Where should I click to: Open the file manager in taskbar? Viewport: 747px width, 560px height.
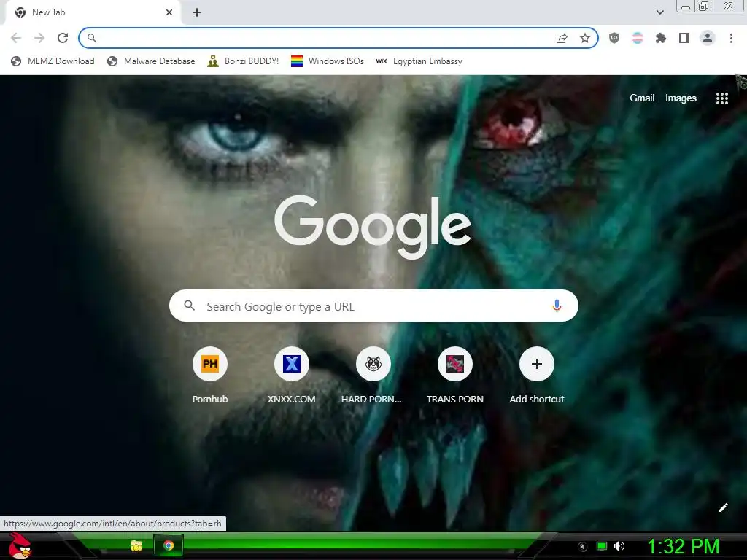point(136,545)
